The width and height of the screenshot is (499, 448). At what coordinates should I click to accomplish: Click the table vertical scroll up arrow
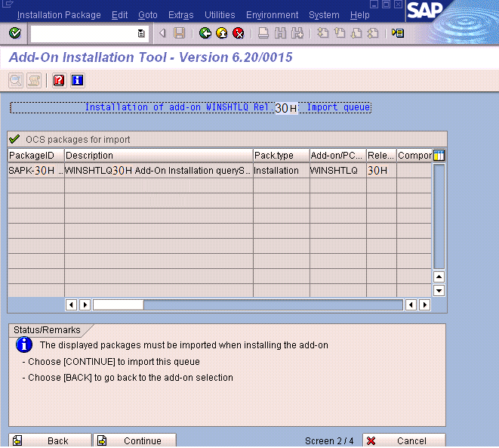point(439,277)
